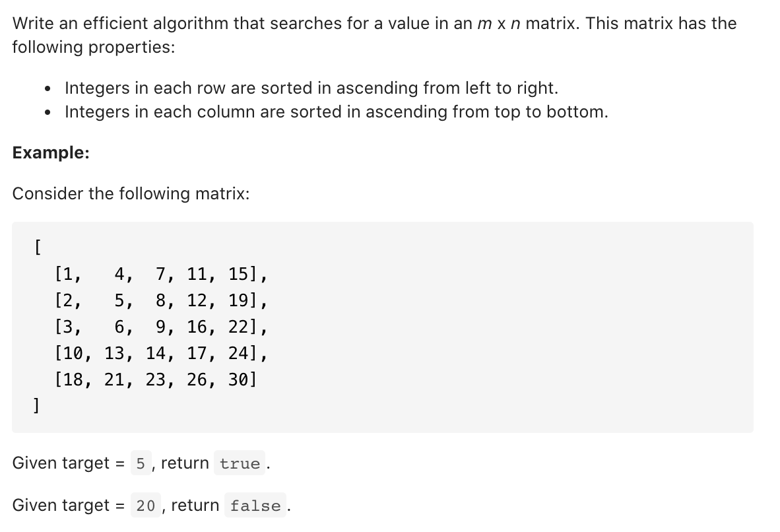780x532 pixels.
Task: Click the second bullet about column sorting
Action: pos(337,112)
